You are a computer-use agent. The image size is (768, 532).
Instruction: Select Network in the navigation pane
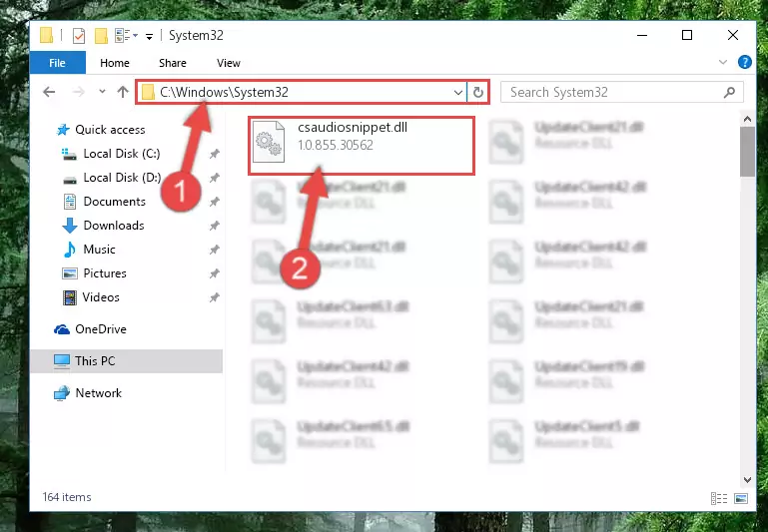88,393
